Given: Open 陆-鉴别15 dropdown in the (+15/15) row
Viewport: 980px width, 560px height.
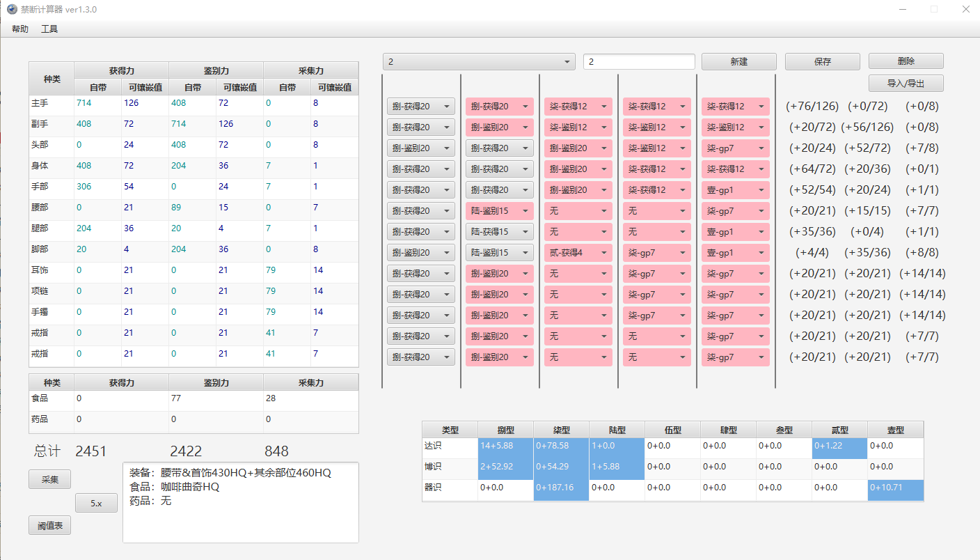Looking at the screenshot, I should (500, 210).
